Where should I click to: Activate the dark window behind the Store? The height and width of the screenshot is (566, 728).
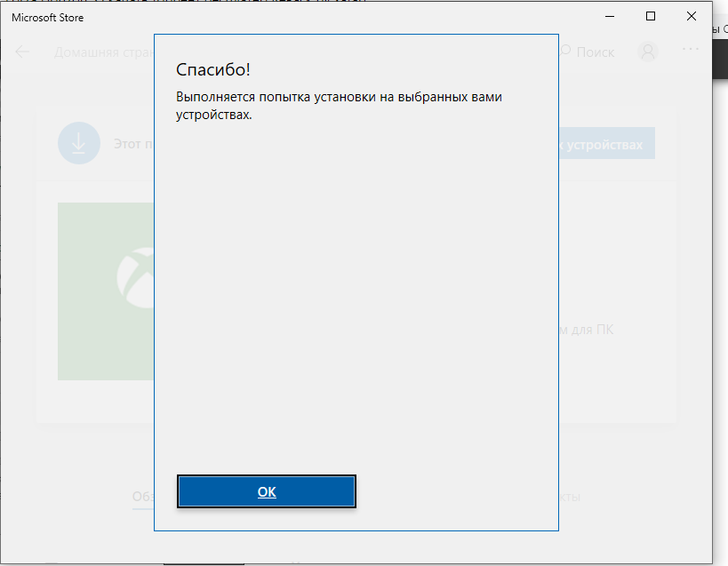click(x=720, y=53)
